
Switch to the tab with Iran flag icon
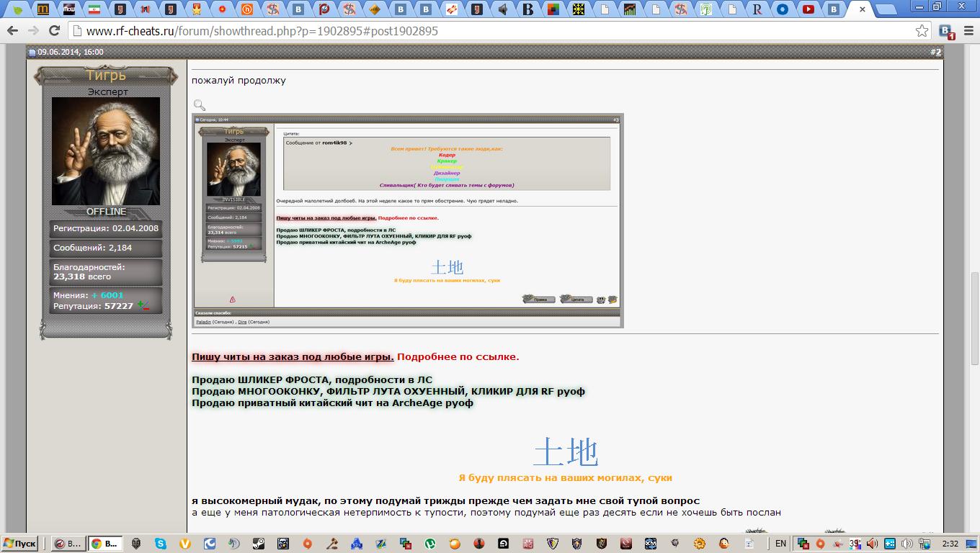[94, 9]
